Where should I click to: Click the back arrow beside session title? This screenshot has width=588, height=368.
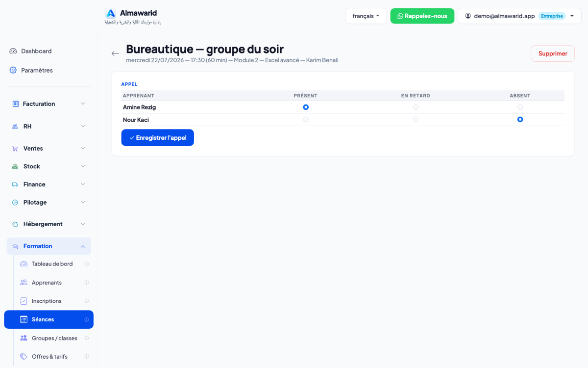[115, 53]
